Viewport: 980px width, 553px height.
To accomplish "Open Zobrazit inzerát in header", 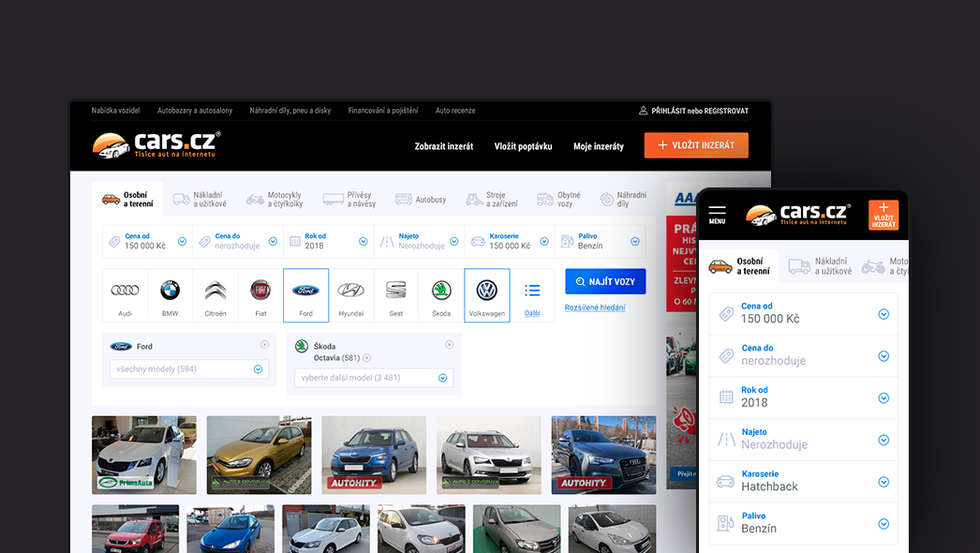I will click(x=444, y=146).
